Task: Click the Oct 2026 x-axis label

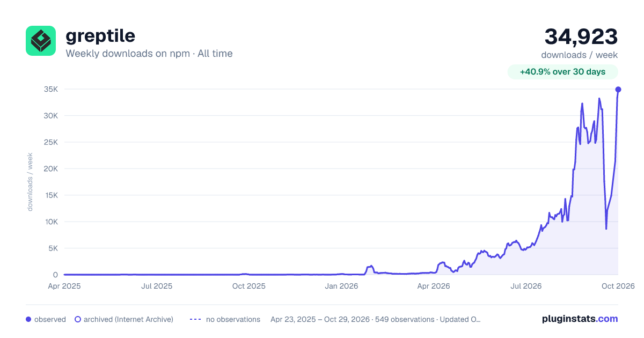Action: click(x=618, y=286)
